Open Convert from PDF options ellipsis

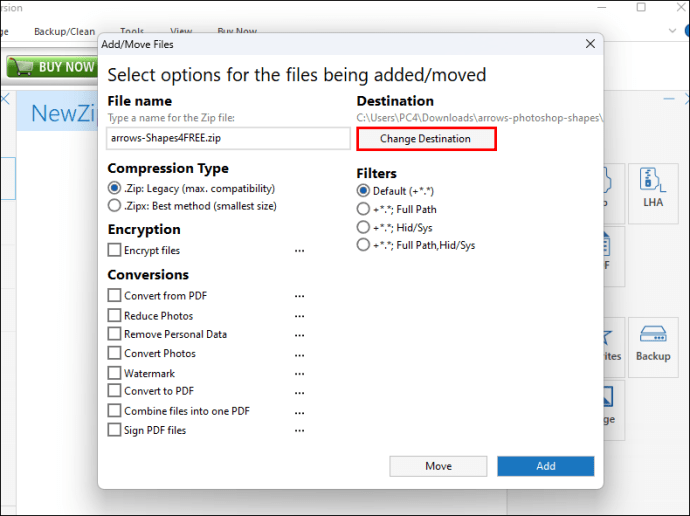click(x=299, y=296)
